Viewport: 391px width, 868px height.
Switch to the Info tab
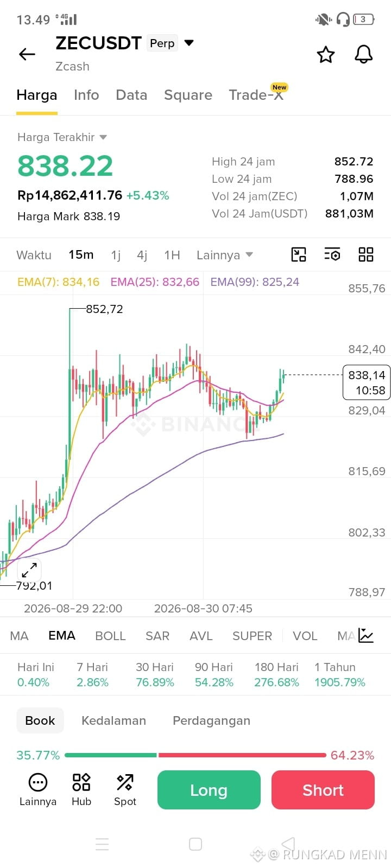86,95
